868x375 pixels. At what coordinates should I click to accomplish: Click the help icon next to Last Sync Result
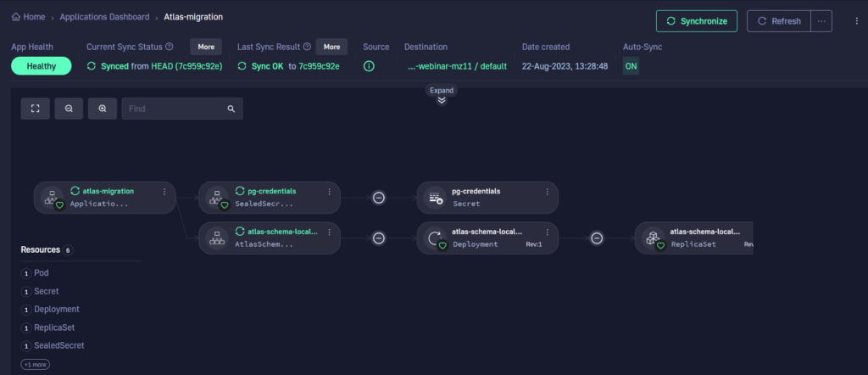[x=307, y=47]
